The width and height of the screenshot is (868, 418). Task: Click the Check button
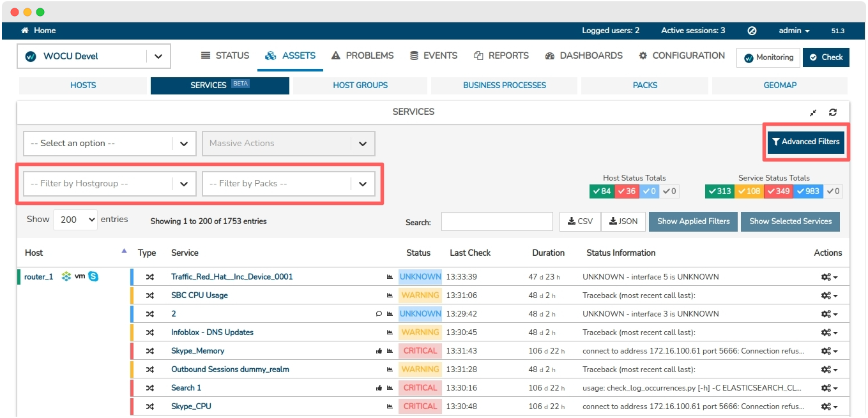(826, 57)
